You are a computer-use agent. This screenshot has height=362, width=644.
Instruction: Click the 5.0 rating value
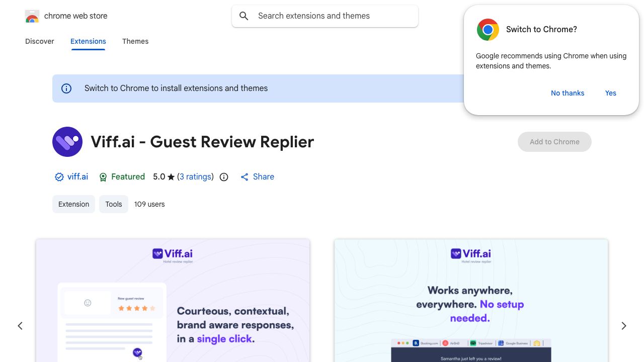tap(159, 177)
